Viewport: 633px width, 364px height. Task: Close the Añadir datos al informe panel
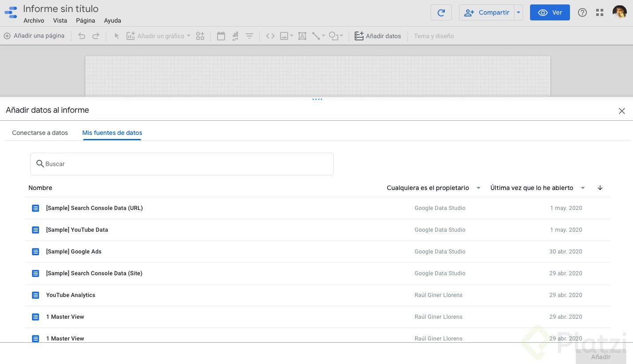(x=621, y=111)
